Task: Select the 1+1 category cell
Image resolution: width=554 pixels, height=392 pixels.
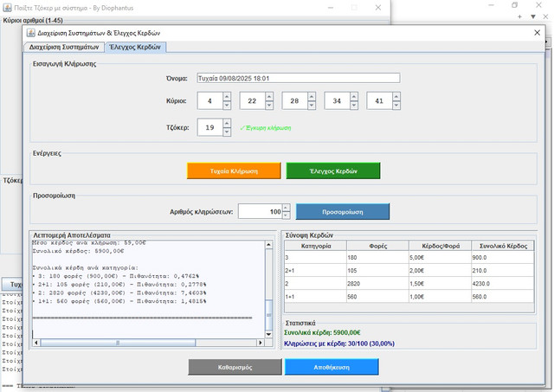Action: point(316,297)
